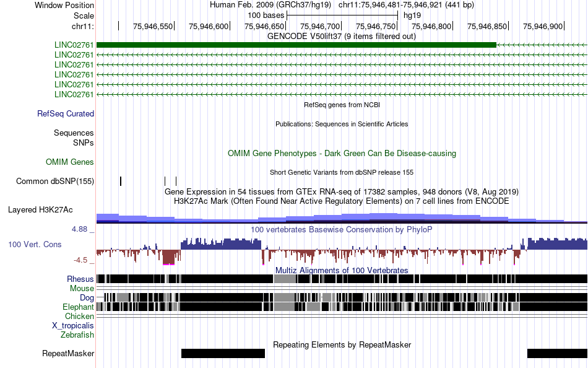Click the chr11: base position label
The height and width of the screenshot is (368, 588).
tap(82, 26)
